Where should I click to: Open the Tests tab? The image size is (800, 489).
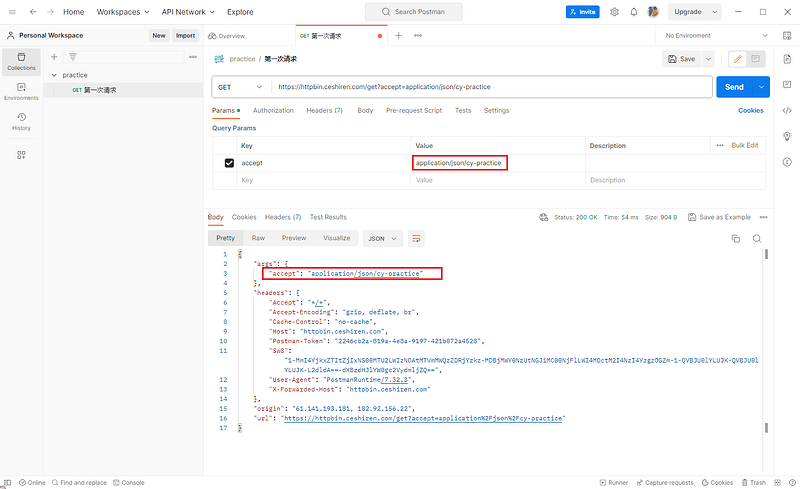[x=463, y=110]
